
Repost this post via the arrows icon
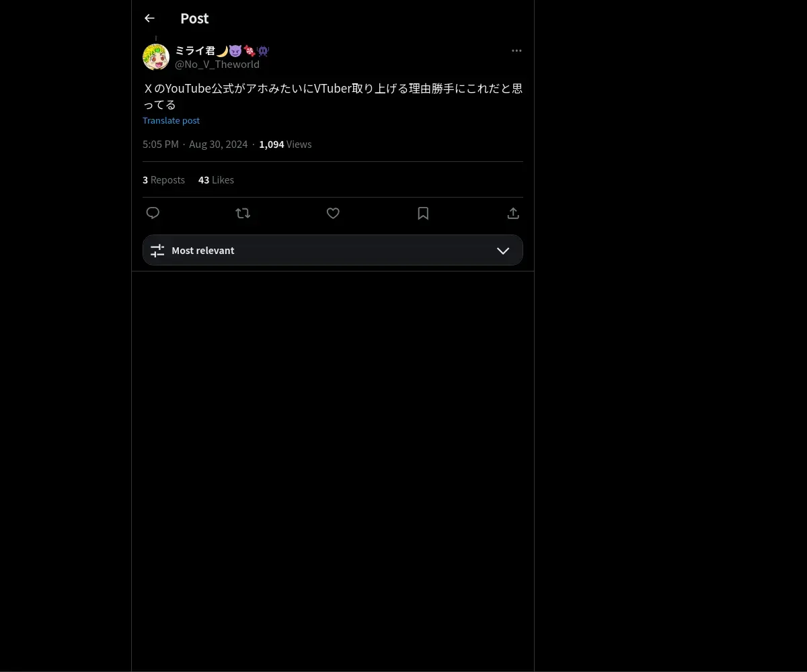point(243,213)
